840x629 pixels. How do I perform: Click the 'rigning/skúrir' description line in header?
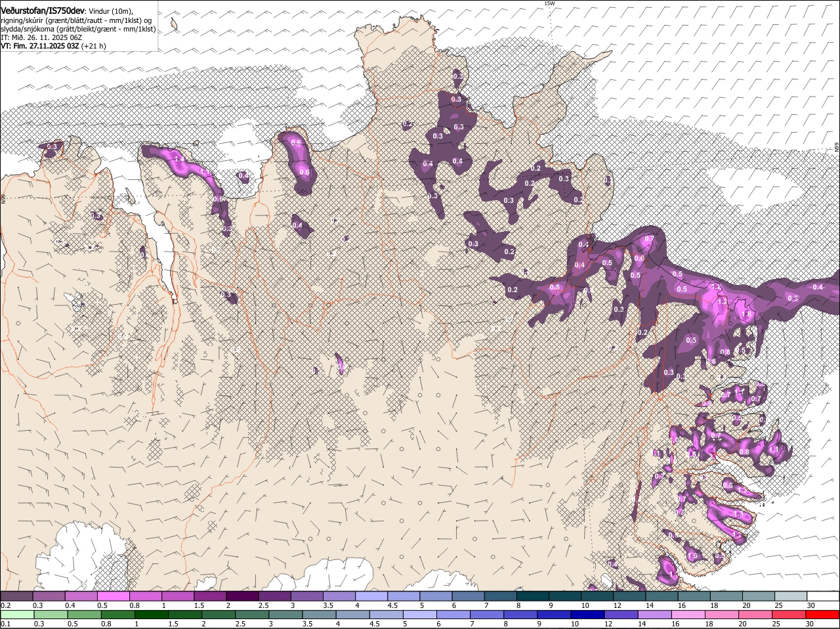76,20
